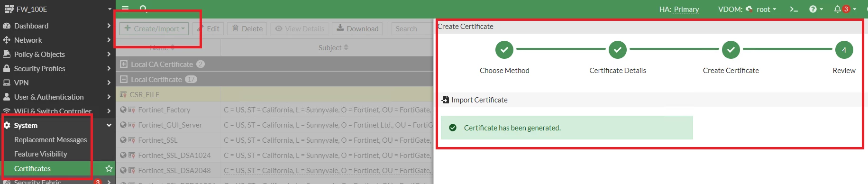This screenshot has height=184, width=868.
Task: Select the Fortinet_SSL_DSA2048 row
Action: pyautogui.click(x=274, y=170)
